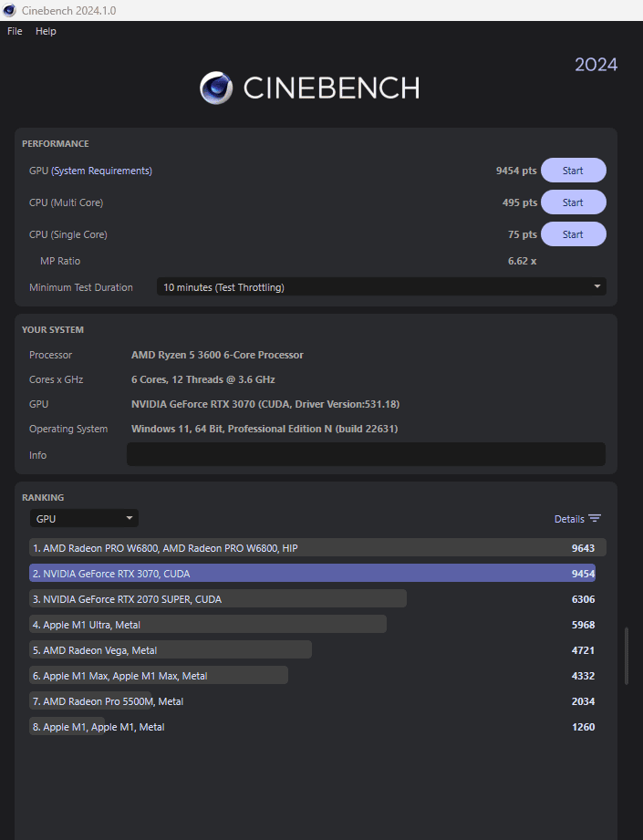Click the Info text input field
The image size is (643, 840).
pos(366,454)
